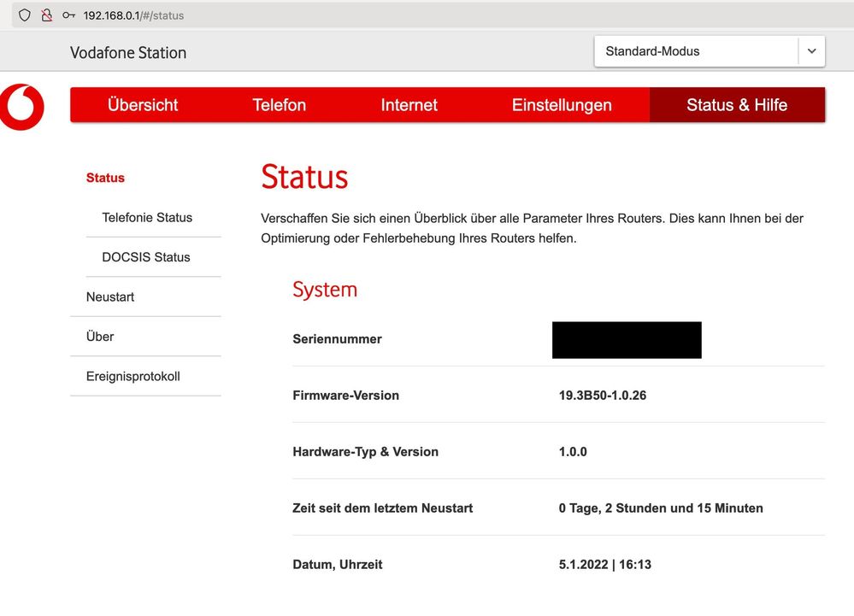The height and width of the screenshot is (616, 854).
Task: Click the dropdown chevron arrow beside Standard-Modus
Action: click(x=811, y=51)
